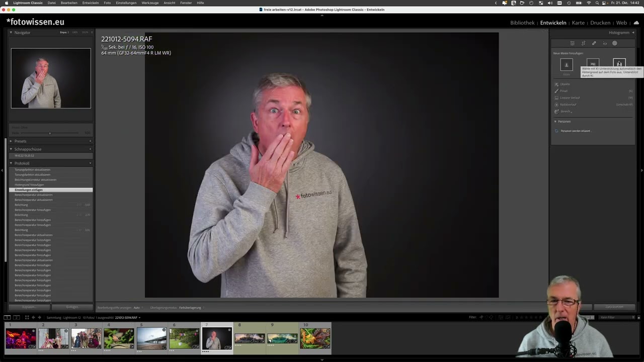This screenshot has width=644, height=362.
Task: Add a new preset with plus icon
Action: (91, 141)
